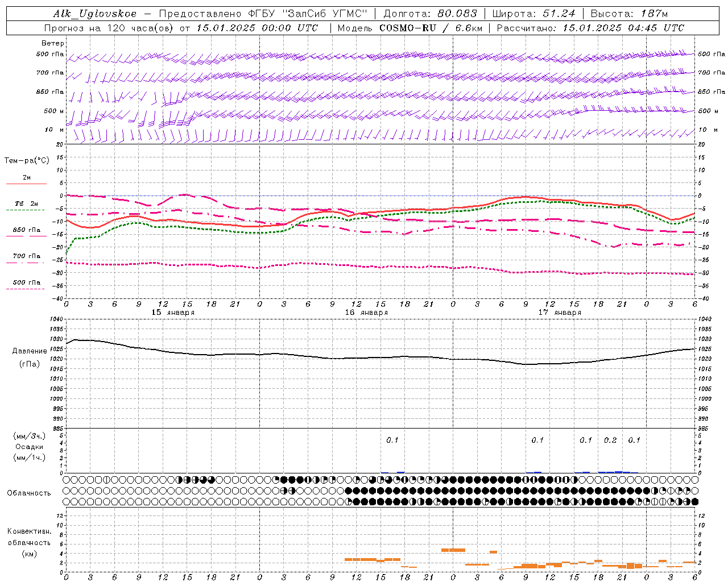Image resolution: width=728 pixels, height=582 pixels.
Task: Click the Td 2м dew point legend entry
Action: (x=26, y=204)
